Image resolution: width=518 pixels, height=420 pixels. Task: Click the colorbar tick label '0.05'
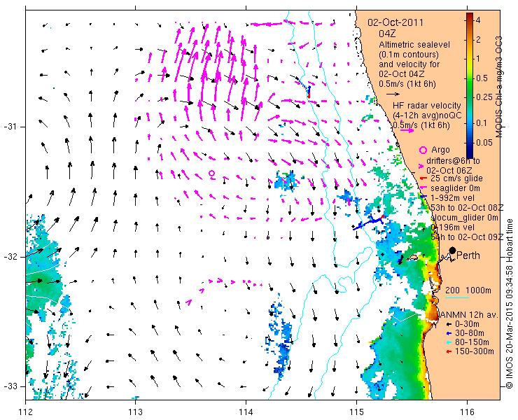click(x=484, y=143)
